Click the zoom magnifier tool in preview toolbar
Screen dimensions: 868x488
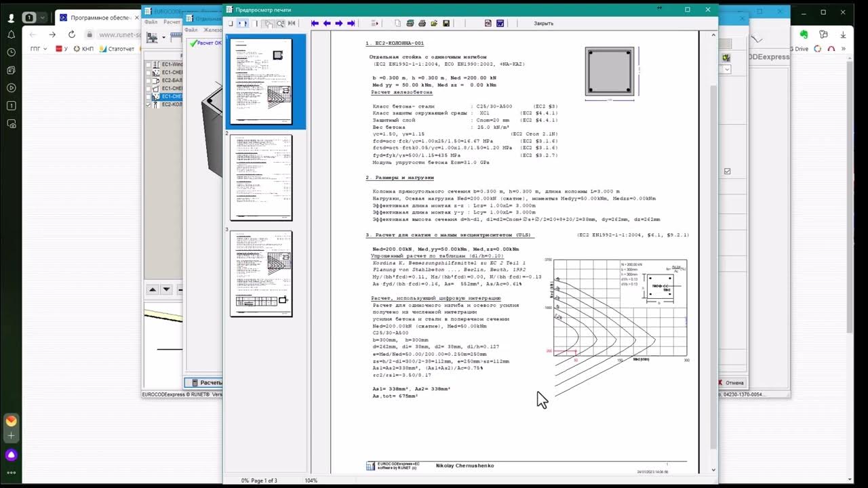281,23
